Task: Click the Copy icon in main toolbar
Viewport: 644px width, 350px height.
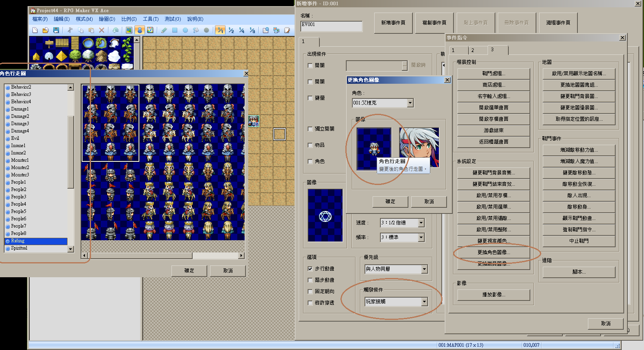Action: [x=80, y=30]
